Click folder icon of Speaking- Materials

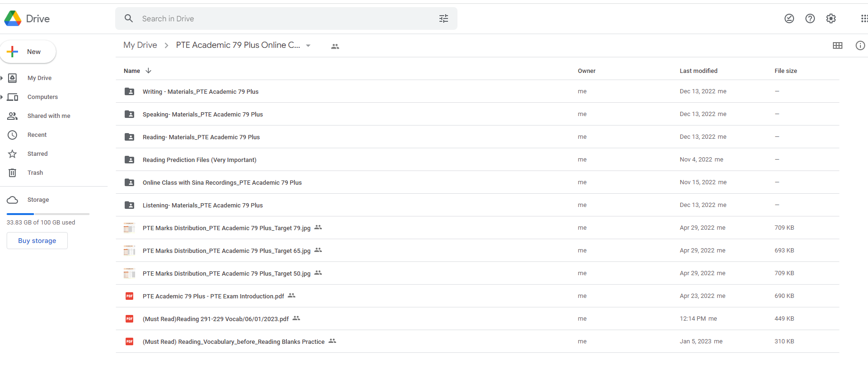(x=129, y=114)
